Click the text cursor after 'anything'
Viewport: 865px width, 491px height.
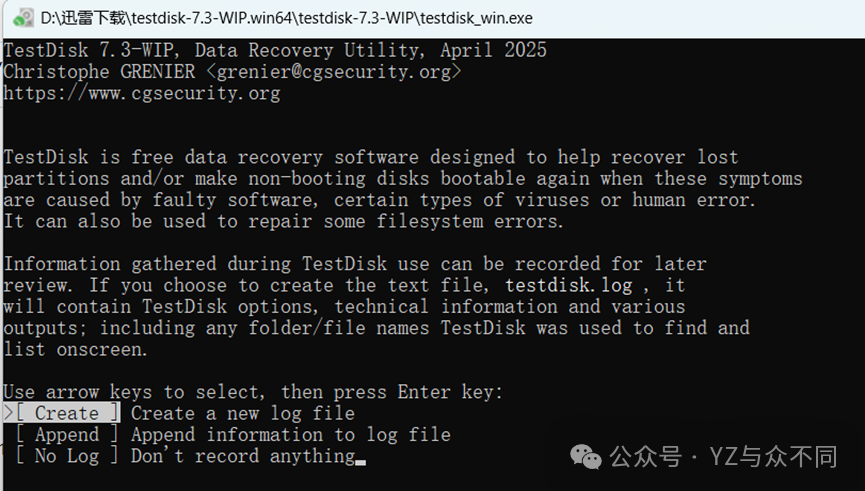(x=361, y=458)
